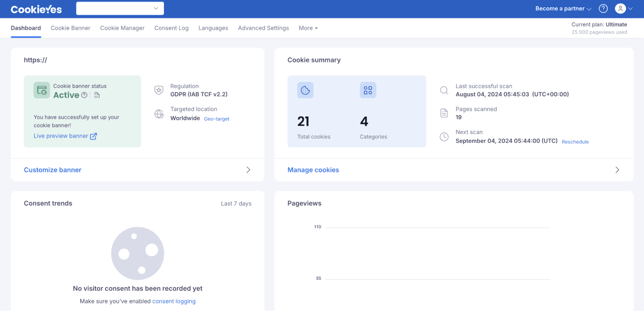This screenshot has height=311, width=644.
Task: Click the Pages scanned value 19
Action: (459, 118)
